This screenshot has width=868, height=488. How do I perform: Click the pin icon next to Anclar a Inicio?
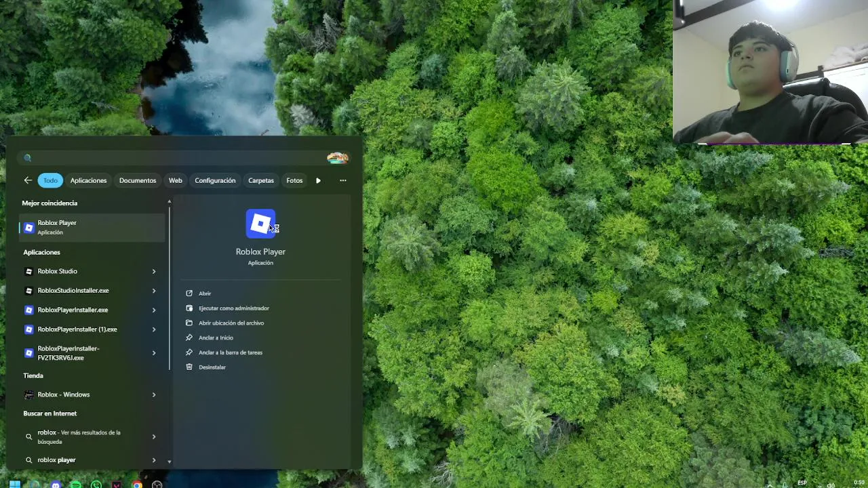point(189,338)
